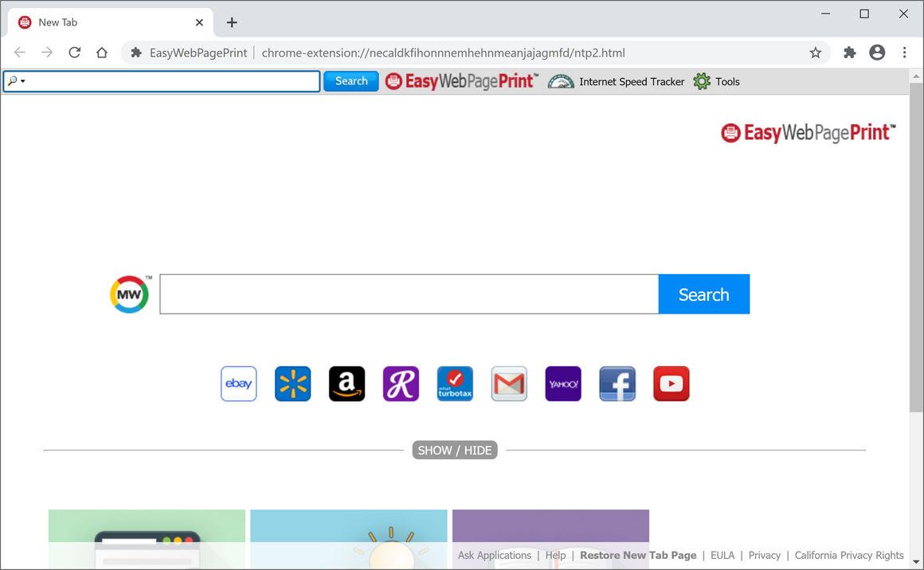The image size is (924, 570).
Task: Click the Internet Speed Tracker gauge icon
Action: coord(561,81)
